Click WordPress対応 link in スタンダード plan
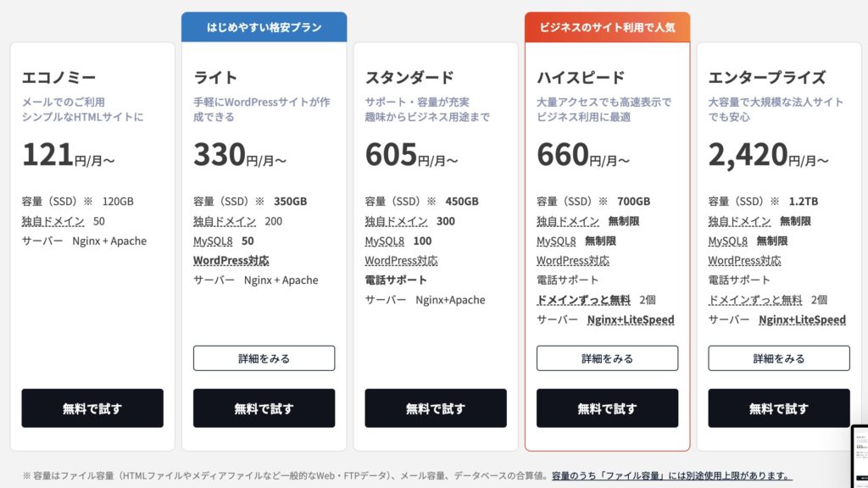The image size is (868, 488). tap(401, 260)
